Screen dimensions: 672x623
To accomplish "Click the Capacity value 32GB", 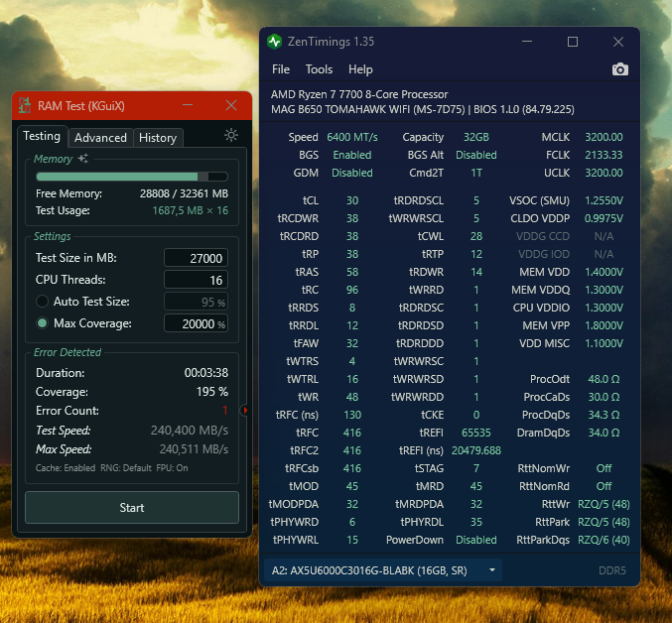I will tap(476, 137).
